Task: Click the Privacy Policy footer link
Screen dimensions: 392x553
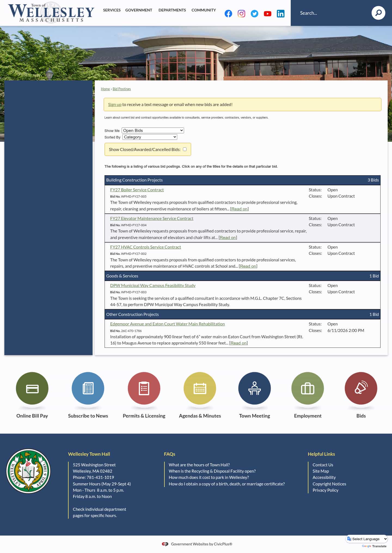Action: (325, 490)
